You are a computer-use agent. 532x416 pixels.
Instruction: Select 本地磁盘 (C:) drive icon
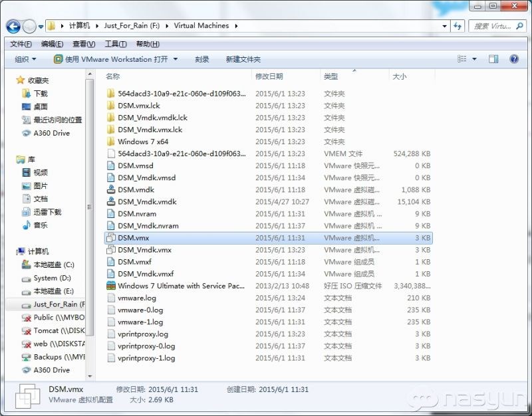[x=26, y=264]
